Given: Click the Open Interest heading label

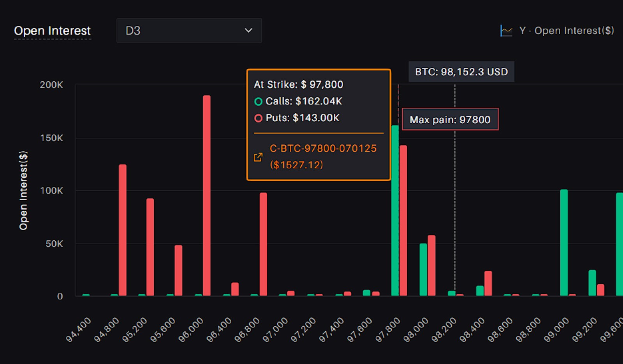Looking at the screenshot, I should (x=52, y=30).
